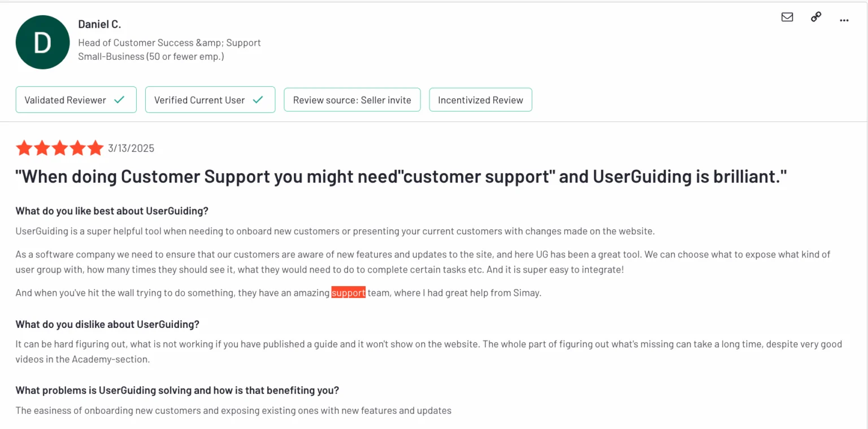Click the fifth orange rating star

[x=95, y=148]
